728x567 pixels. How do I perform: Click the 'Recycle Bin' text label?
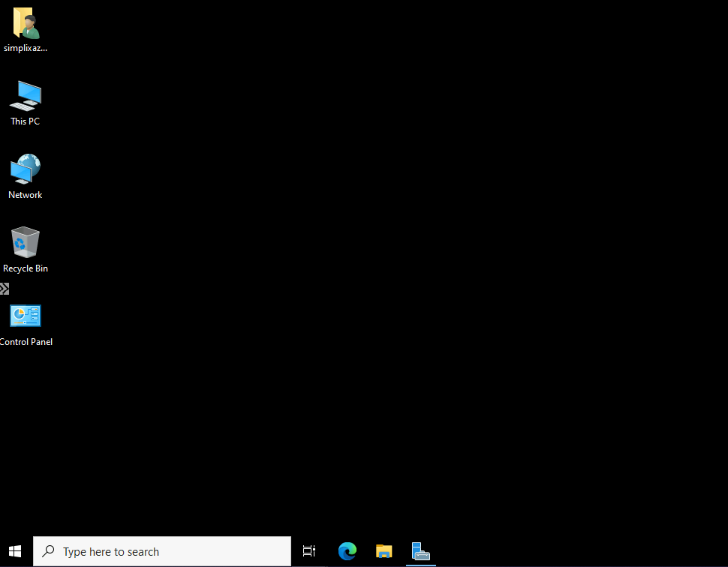26,268
